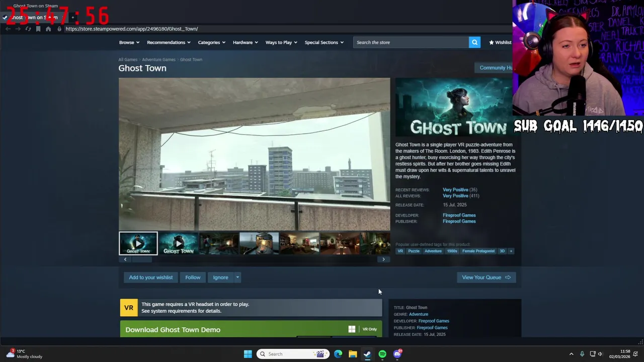The width and height of the screenshot is (644, 362).
Task: Click the media strip horizontal scrollbar handle
Action: (x=142, y=259)
